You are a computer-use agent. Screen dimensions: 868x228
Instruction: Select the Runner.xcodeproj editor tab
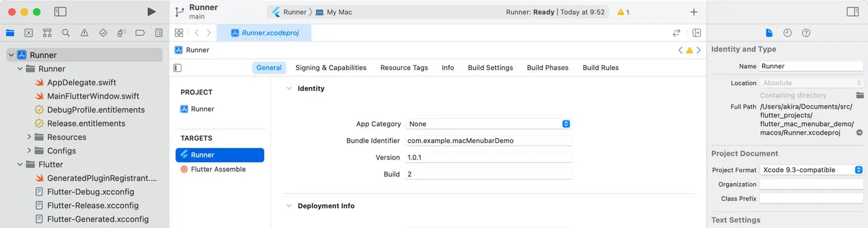(264, 33)
